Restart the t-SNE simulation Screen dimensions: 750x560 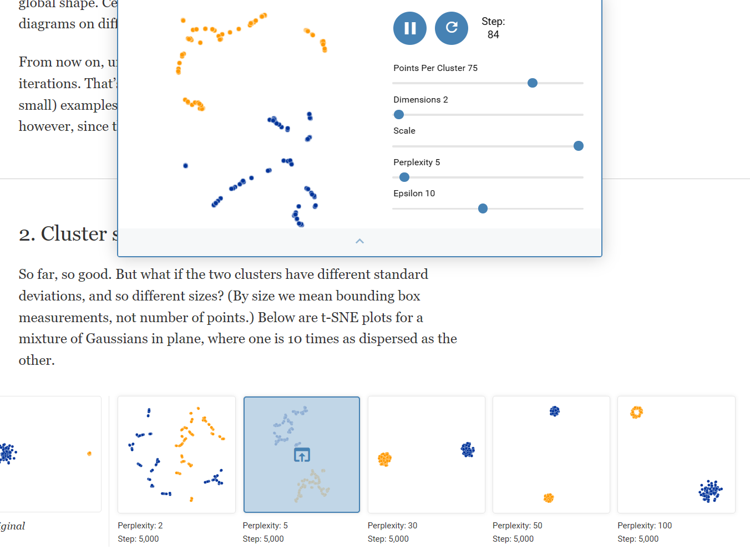(452, 28)
